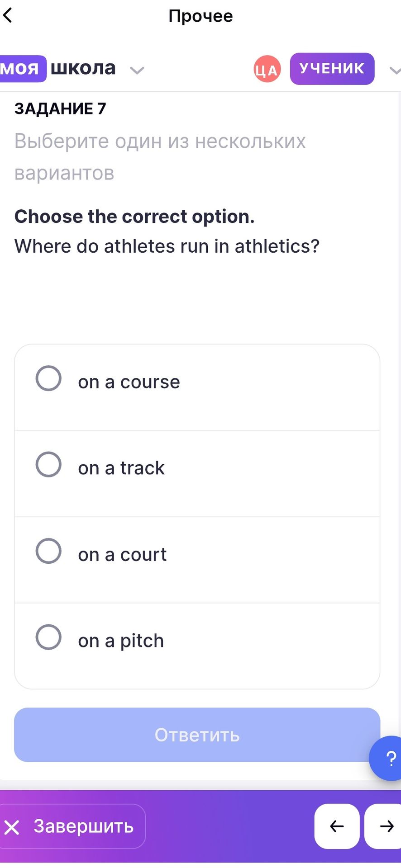The image size is (401, 868).
Task: Select the radio button for "on a course"
Action: pyautogui.click(x=48, y=378)
